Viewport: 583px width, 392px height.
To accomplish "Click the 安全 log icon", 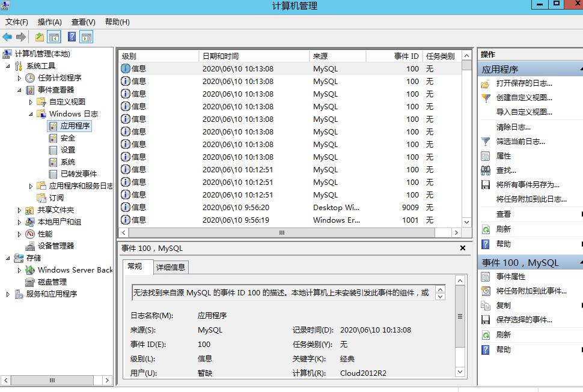I will (x=53, y=138).
